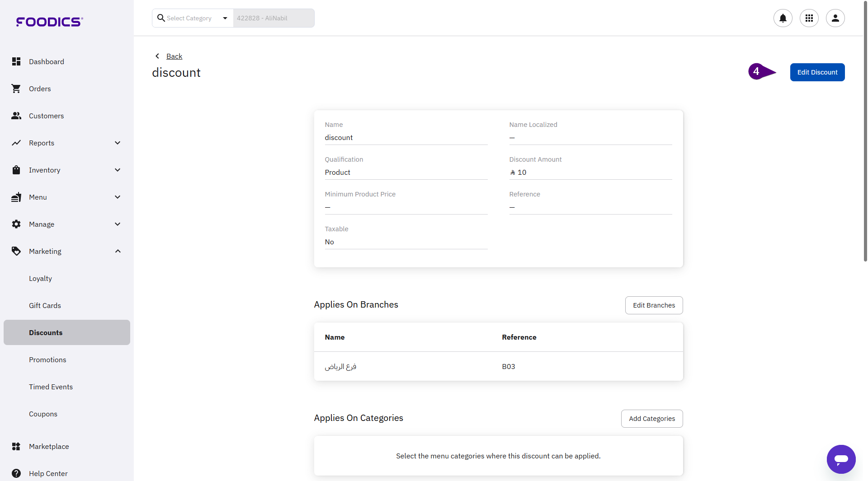868x481 pixels.
Task: Open Promotions in Marketing submenu
Action: coord(47,360)
